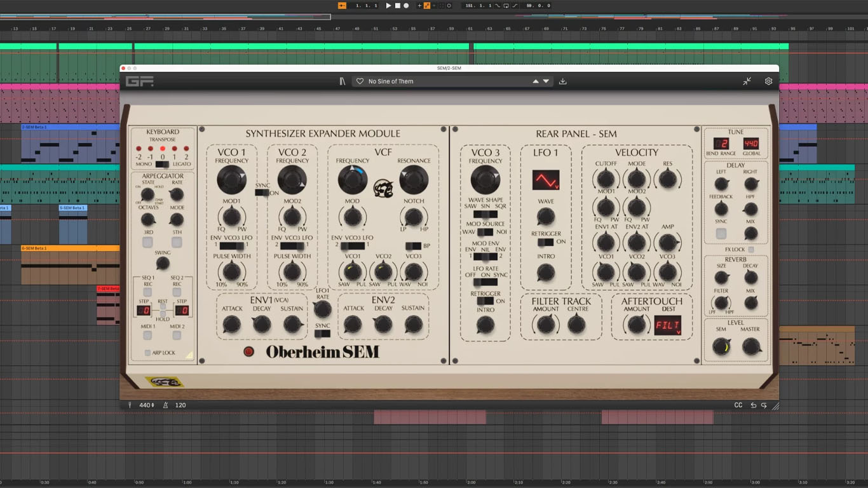Screen dimensions: 868x488
Task: Toggle the Delay SYNC button
Action: [721, 234]
